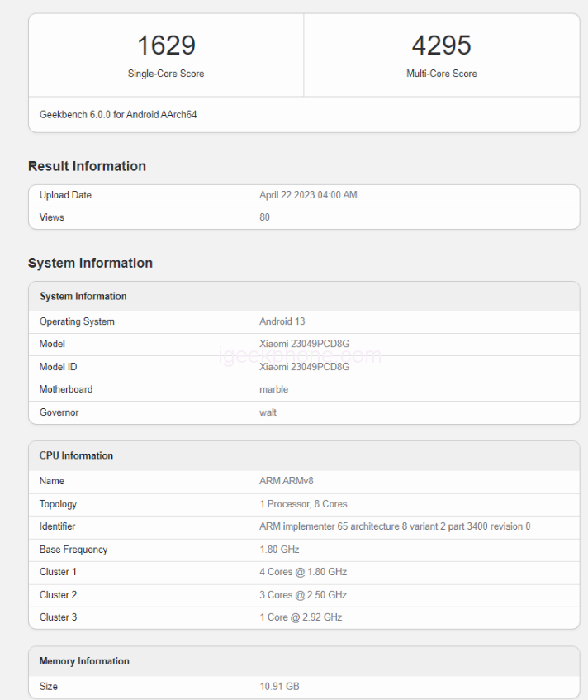This screenshot has height=700, width=588.
Task: Click the ARM implementer identifier string
Action: point(395,526)
